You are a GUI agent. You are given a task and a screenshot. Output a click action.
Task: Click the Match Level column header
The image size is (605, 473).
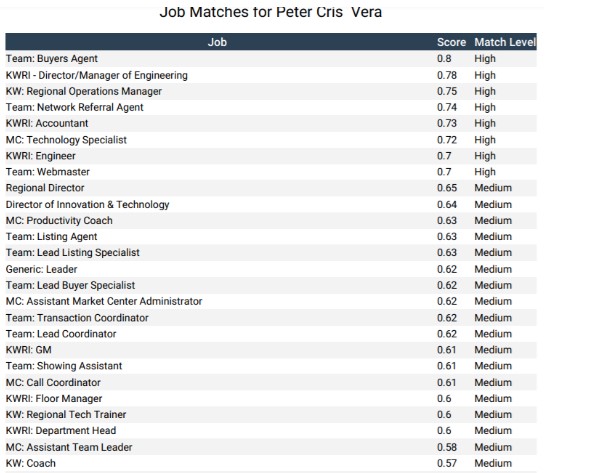(505, 42)
